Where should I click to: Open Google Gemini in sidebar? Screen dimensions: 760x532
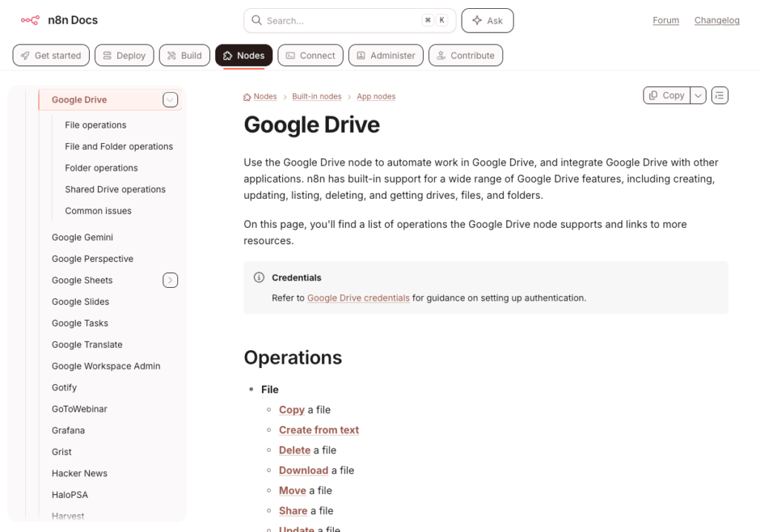(82, 237)
